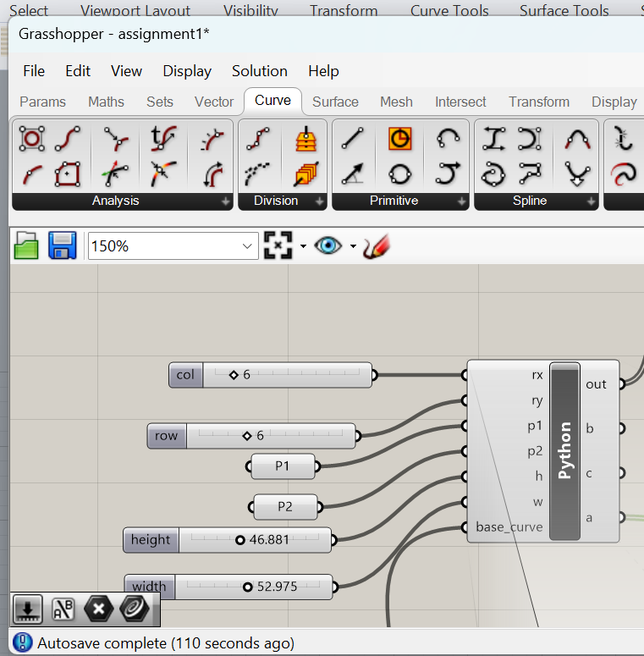This screenshot has width=644, height=656.
Task: Expand the Spline panel with its plus
Action: [591, 201]
